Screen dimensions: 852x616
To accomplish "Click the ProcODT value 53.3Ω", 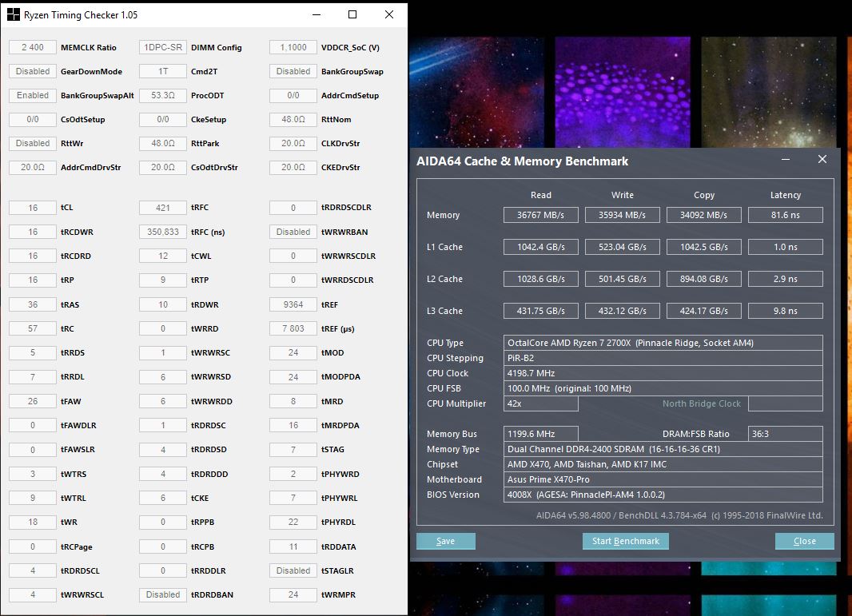I will tap(163, 95).
